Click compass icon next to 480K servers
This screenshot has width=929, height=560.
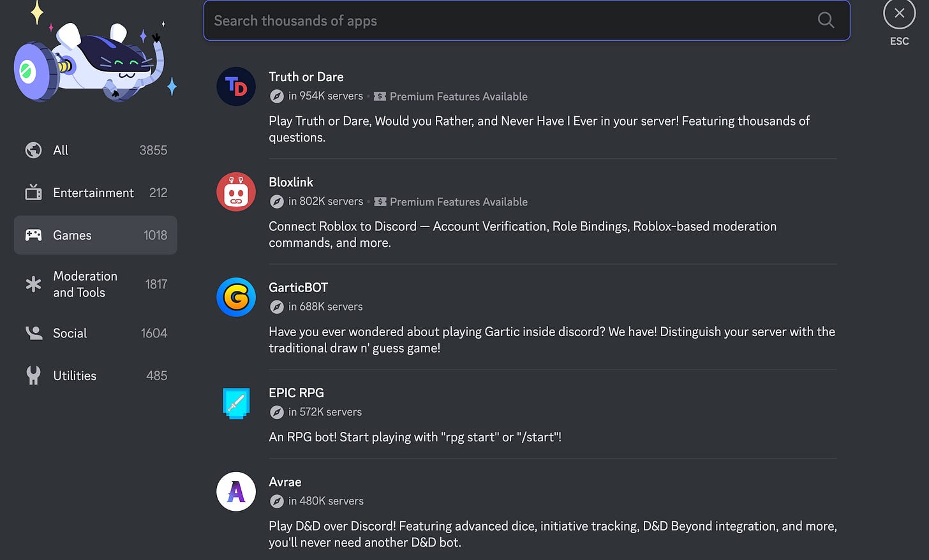tap(276, 501)
